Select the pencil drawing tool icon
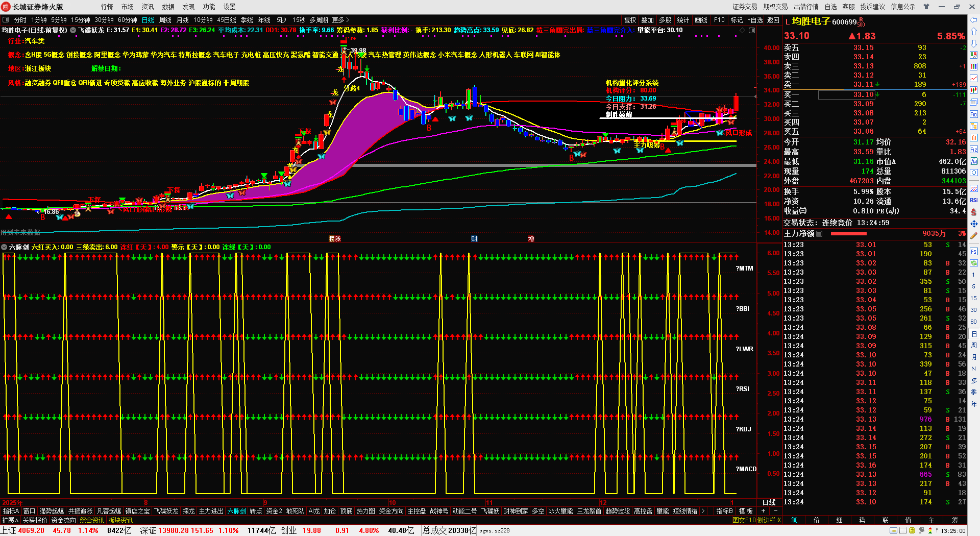The image size is (980, 536). pos(974,235)
